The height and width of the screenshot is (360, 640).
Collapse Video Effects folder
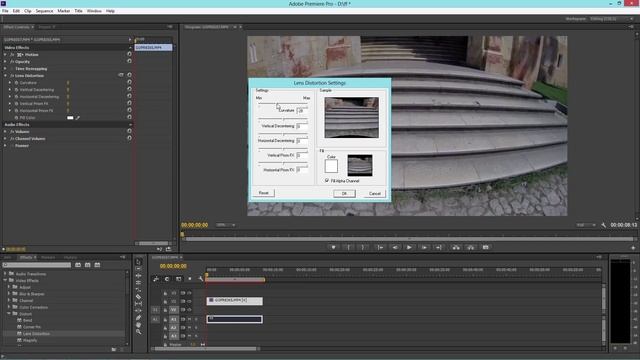(x=5, y=280)
